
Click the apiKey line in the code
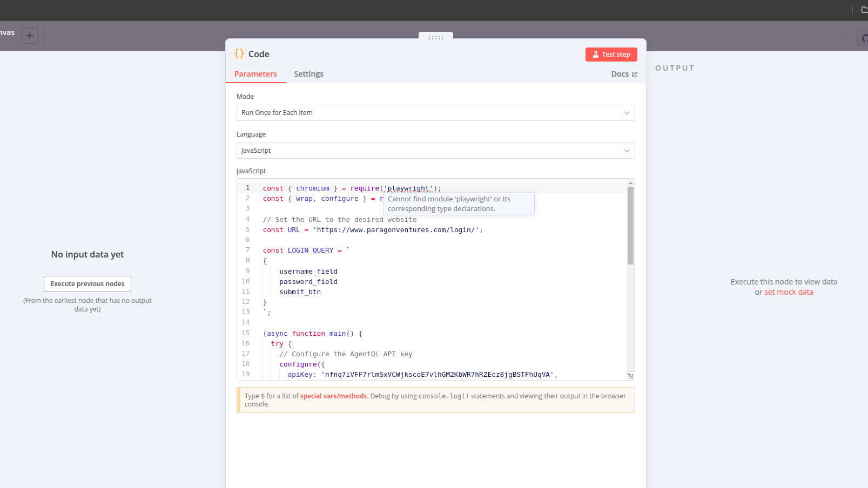click(422, 375)
